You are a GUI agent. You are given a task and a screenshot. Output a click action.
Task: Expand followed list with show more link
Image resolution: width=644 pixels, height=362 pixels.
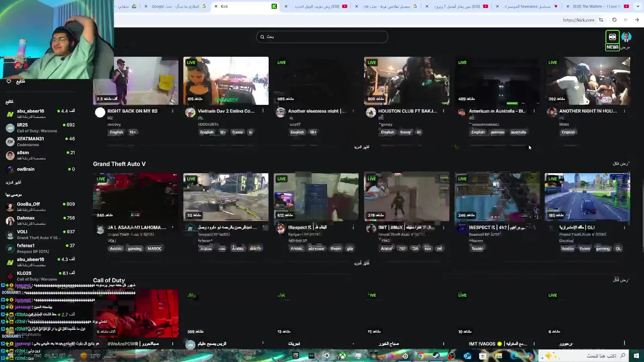(14, 183)
